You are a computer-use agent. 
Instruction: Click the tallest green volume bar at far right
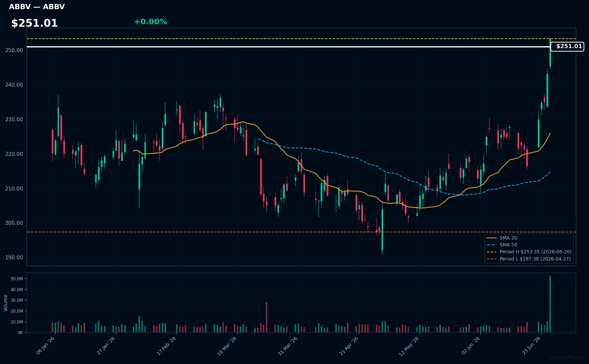point(550,304)
